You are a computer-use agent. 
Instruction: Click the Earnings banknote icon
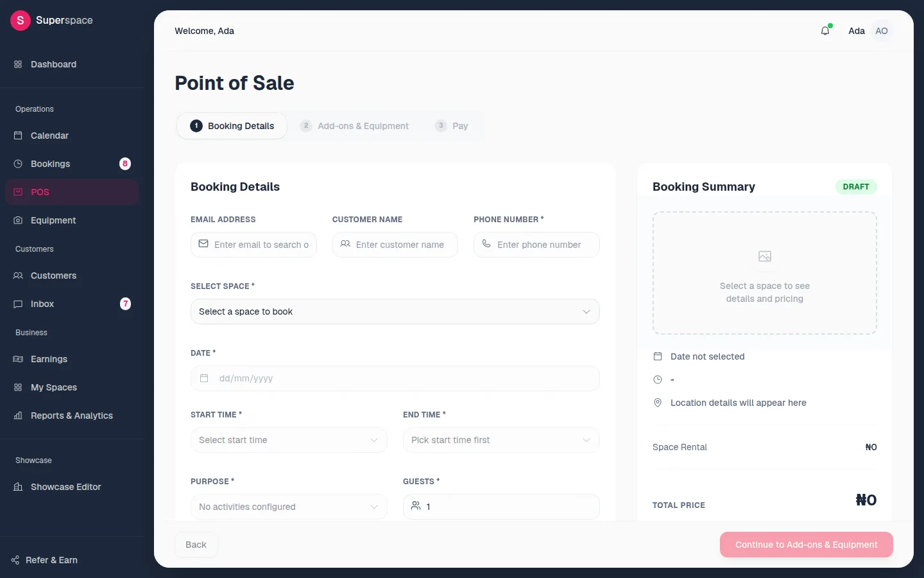[x=18, y=359]
